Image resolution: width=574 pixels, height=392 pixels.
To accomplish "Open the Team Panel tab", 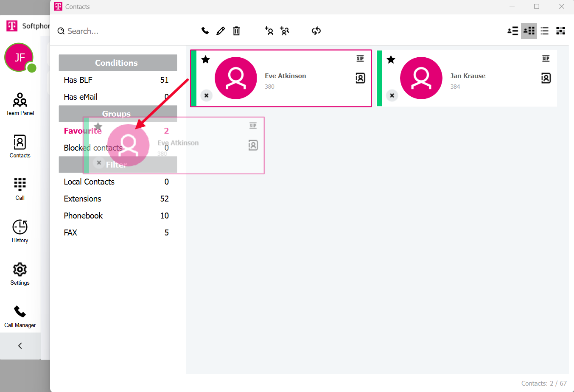I will click(x=20, y=104).
